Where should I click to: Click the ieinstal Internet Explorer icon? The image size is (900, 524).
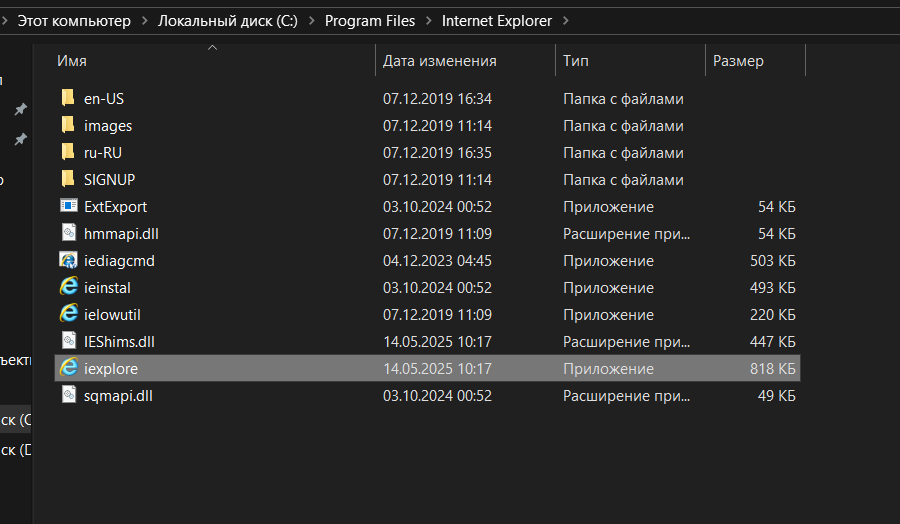point(69,286)
